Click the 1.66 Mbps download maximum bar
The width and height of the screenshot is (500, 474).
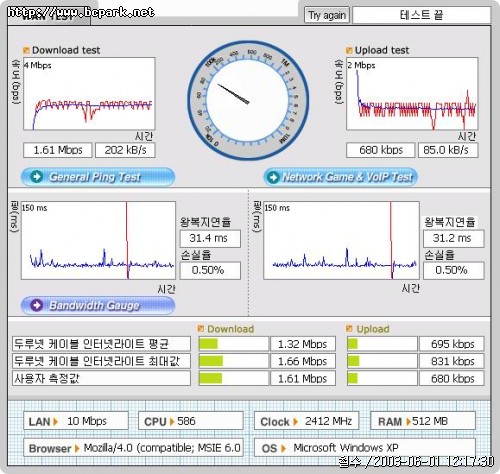pyautogui.click(x=233, y=361)
